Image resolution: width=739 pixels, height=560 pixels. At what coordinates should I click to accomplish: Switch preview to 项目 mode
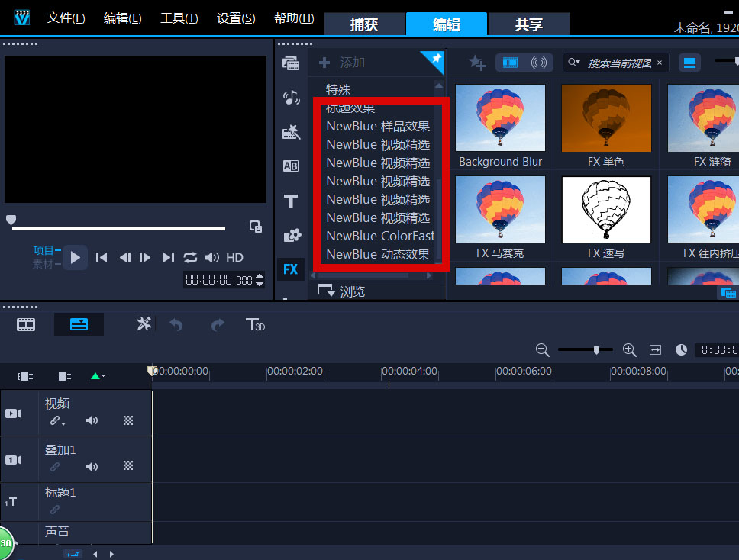pos(44,250)
